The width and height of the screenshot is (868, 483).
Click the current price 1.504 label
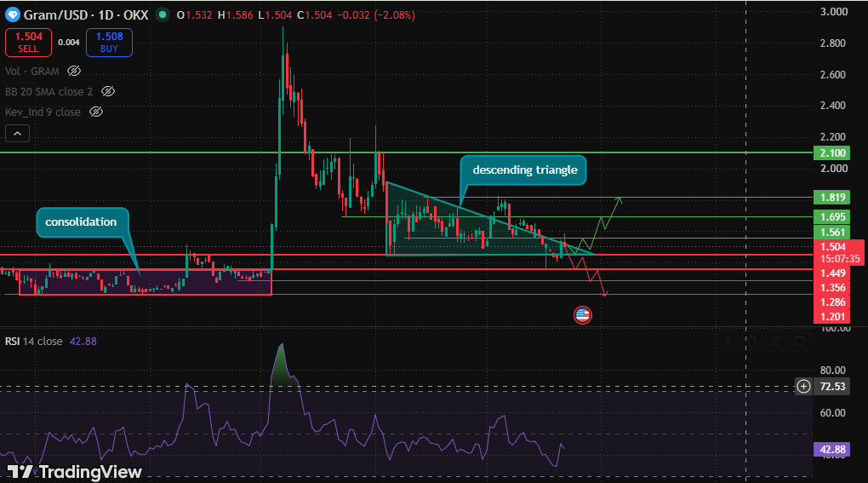pyautogui.click(x=839, y=253)
